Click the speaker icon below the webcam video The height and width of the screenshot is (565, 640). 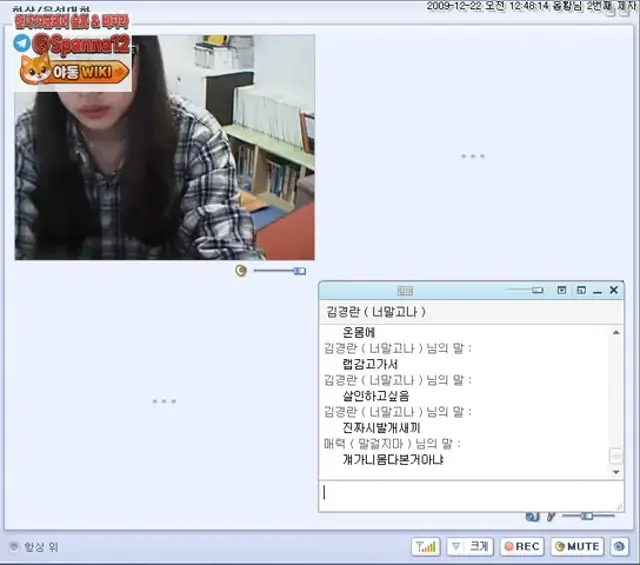point(241,271)
